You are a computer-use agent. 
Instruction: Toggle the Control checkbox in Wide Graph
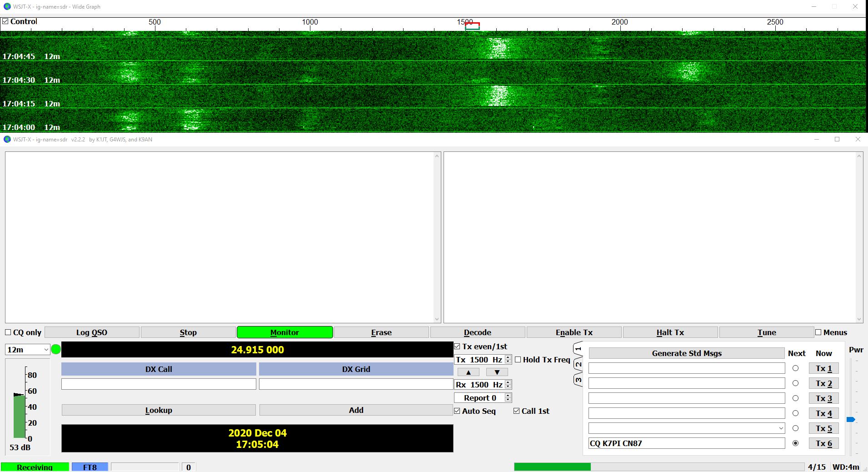5,21
